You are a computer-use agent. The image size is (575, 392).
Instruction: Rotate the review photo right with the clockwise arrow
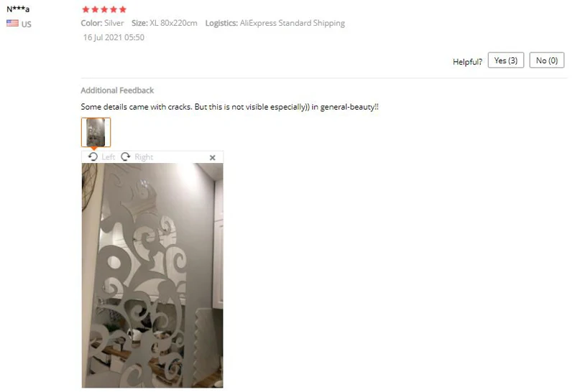(x=125, y=157)
